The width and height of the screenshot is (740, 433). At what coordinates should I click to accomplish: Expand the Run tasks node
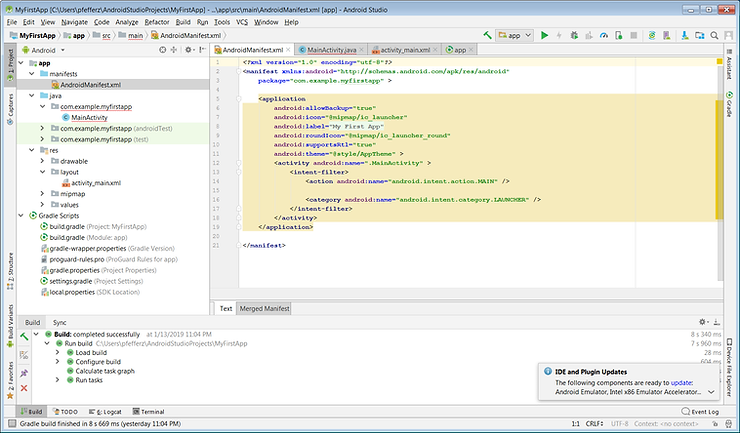(x=58, y=380)
